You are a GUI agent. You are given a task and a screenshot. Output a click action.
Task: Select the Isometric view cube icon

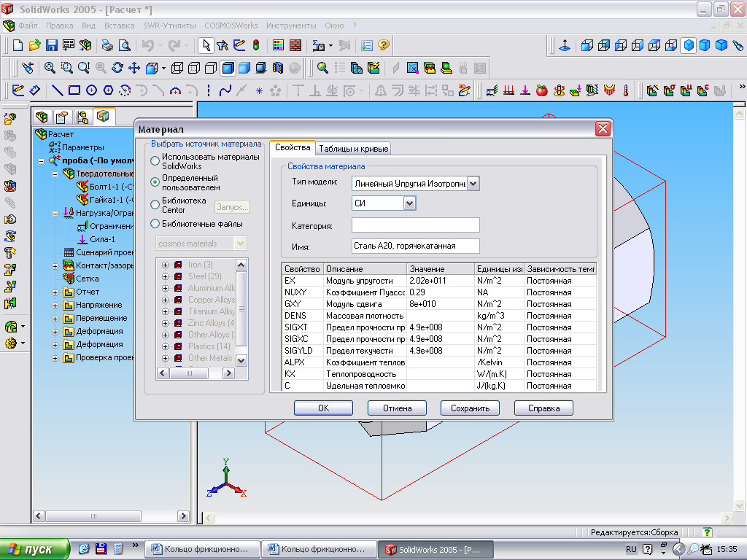point(689,45)
